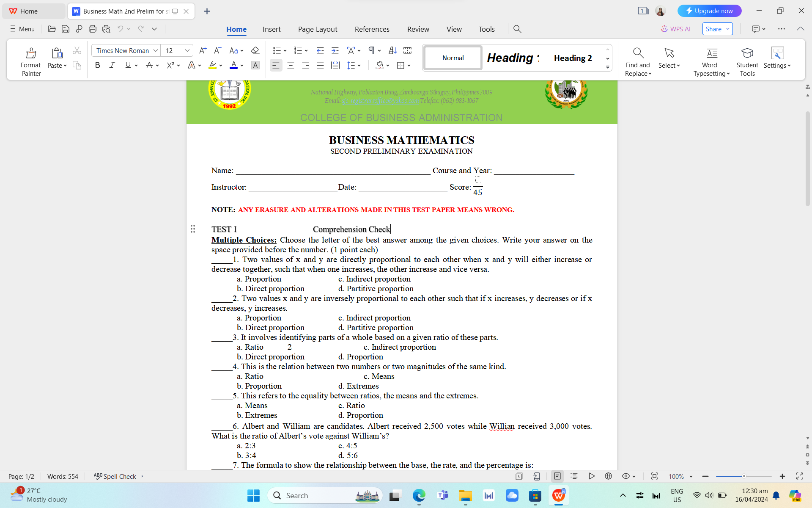The height and width of the screenshot is (508, 812).
Task: Click the Share button
Action: point(713,29)
